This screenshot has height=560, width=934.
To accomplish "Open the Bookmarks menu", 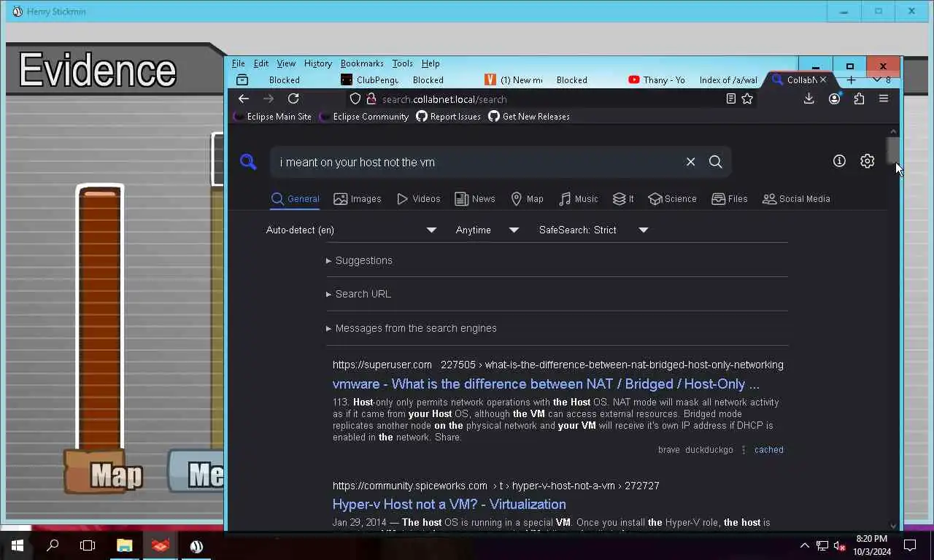I will point(362,63).
